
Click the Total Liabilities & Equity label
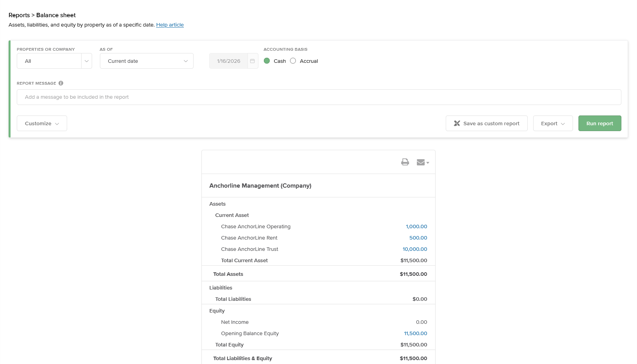[x=242, y=358]
